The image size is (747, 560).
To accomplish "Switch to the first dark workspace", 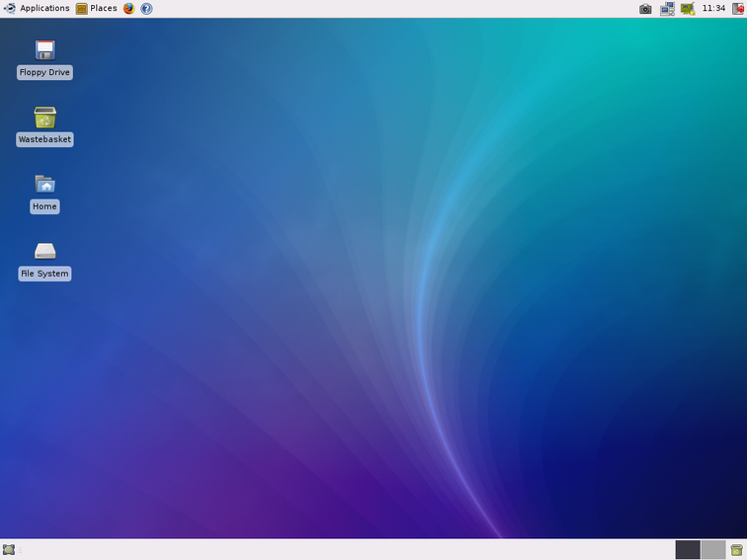I will 688,550.
